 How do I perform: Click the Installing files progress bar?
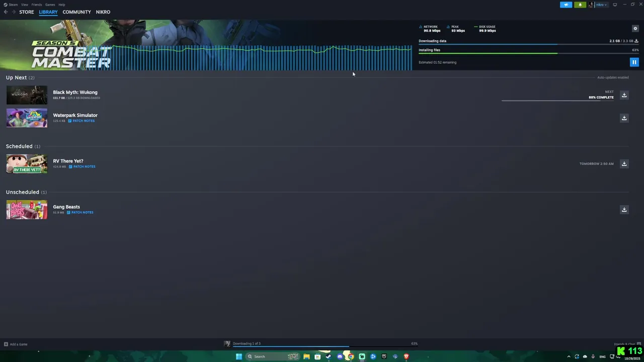(x=528, y=53)
